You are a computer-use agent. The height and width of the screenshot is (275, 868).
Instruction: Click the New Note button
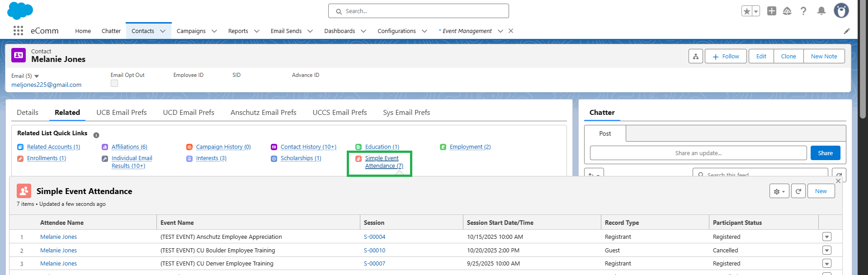[x=824, y=56]
